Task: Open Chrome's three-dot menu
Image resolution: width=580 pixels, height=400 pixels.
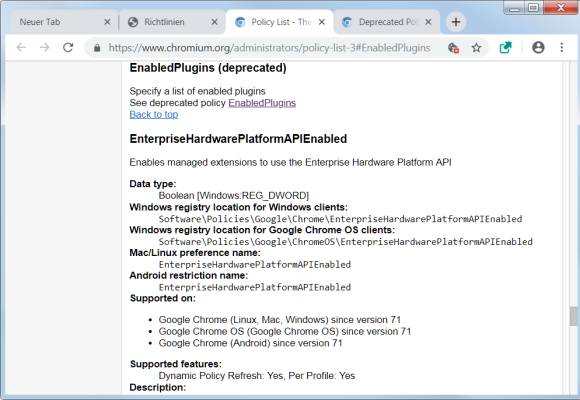Action: point(562,47)
